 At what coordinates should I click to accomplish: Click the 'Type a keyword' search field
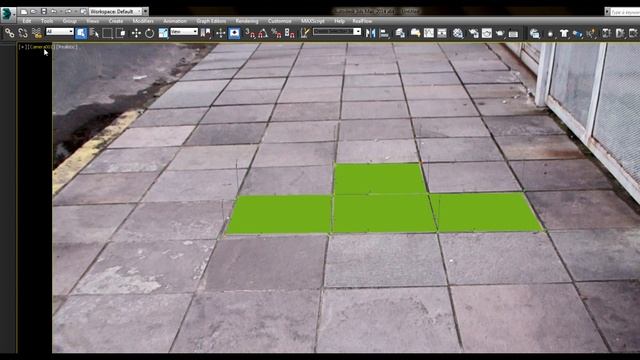click(625, 12)
